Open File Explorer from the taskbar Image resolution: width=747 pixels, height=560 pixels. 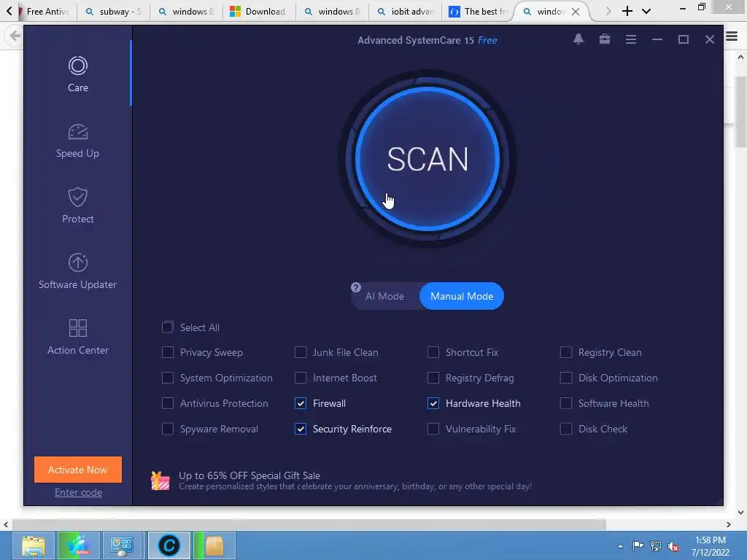[34, 545]
